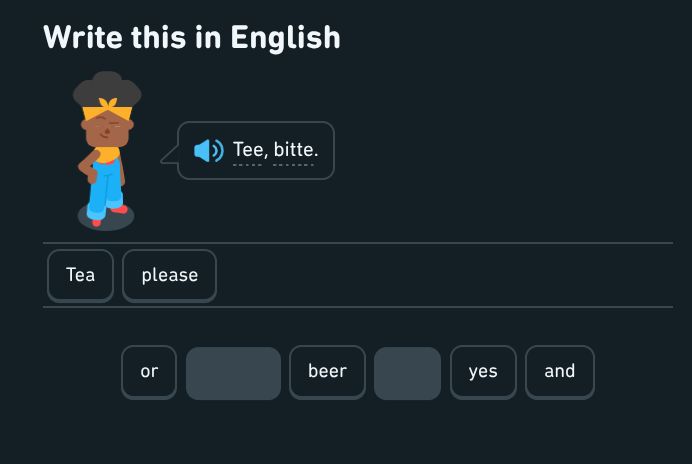
Task: Select the "yes" word tile
Action: 482,372
